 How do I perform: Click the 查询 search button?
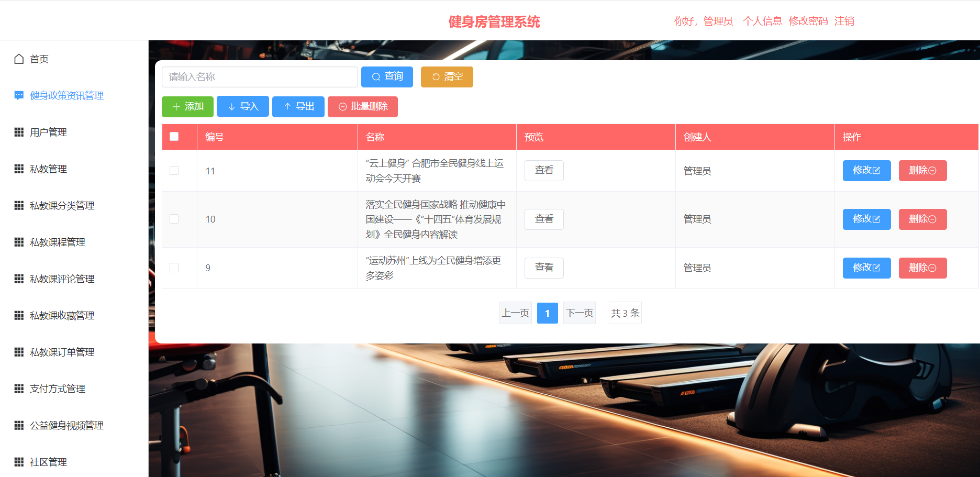(387, 77)
